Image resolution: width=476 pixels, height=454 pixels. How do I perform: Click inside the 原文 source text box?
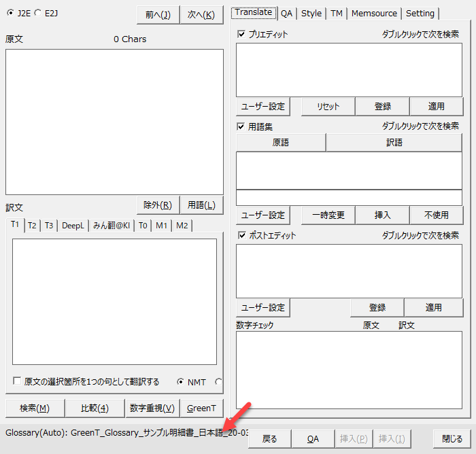[x=114, y=122]
